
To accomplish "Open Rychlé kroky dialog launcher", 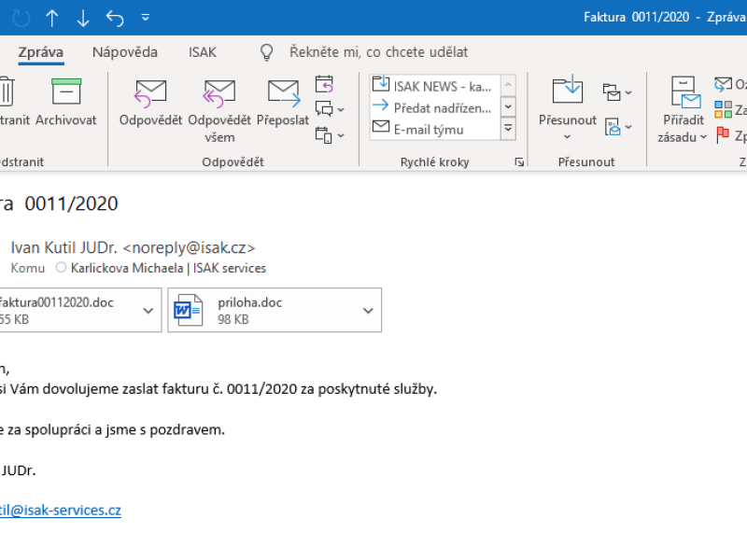I will pyautogui.click(x=519, y=162).
